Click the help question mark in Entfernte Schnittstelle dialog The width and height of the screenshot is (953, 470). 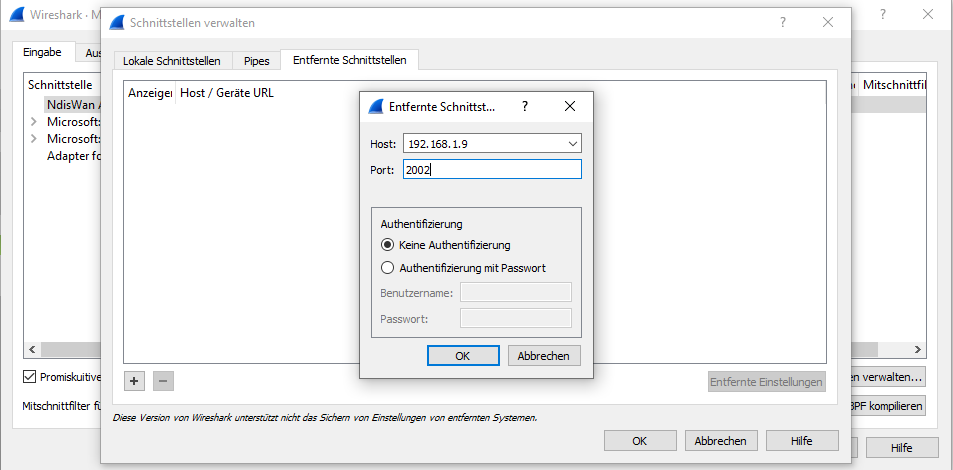coord(525,106)
